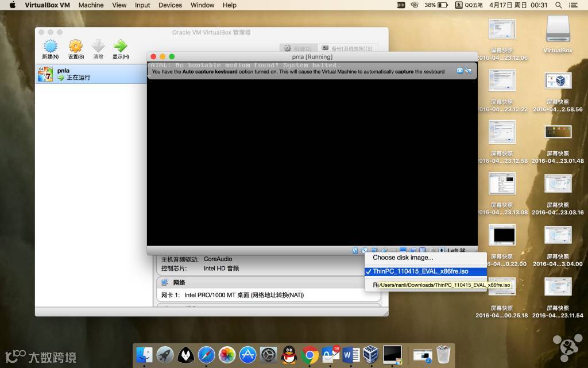
Task: Open 设置(S) settings in VirtualBox manager
Action: [75, 49]
